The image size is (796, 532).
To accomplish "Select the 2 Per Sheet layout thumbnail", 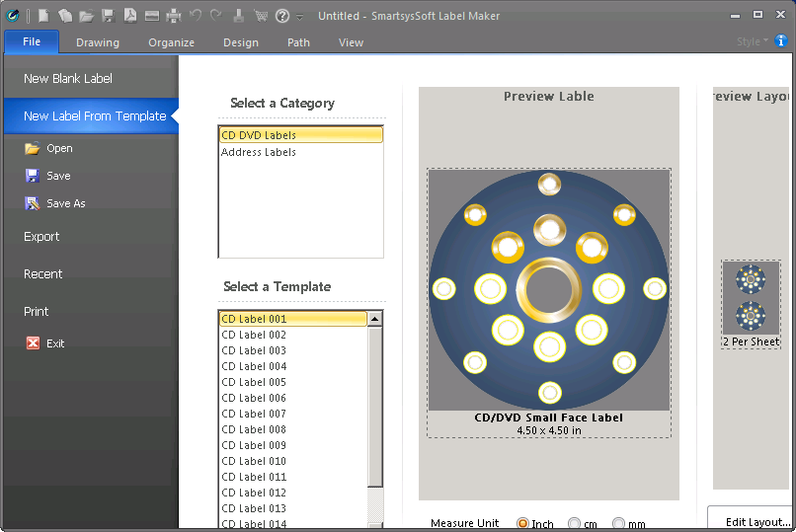I will (x=751, y=299).
